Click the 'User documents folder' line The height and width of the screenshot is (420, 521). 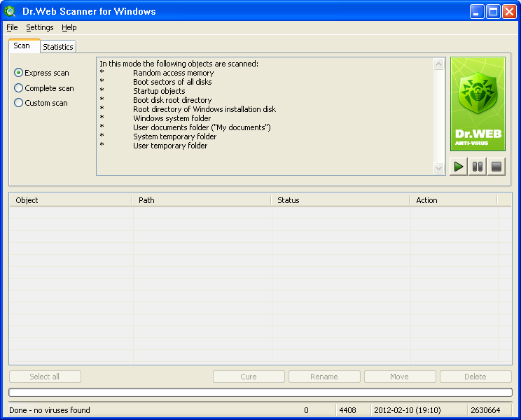point(202,127)
